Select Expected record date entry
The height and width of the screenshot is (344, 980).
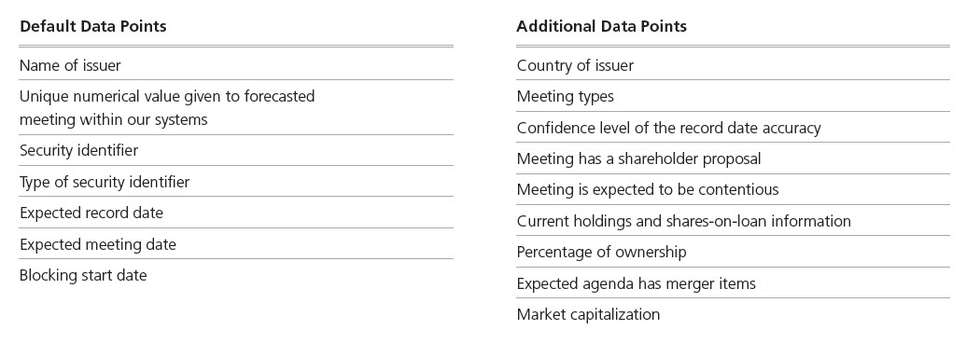pyautogui.click(x=236, y=213)
